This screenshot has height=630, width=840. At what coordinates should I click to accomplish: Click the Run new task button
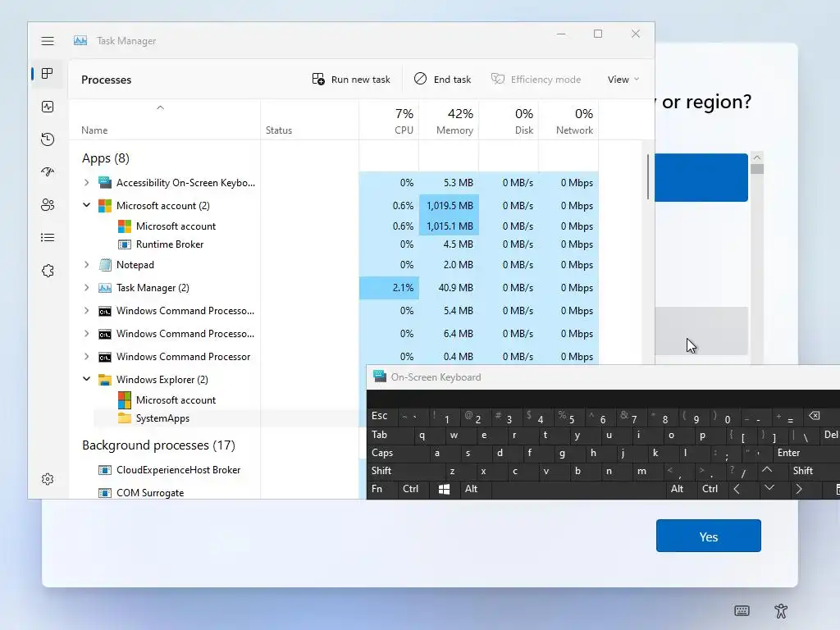tap(351, 80)
